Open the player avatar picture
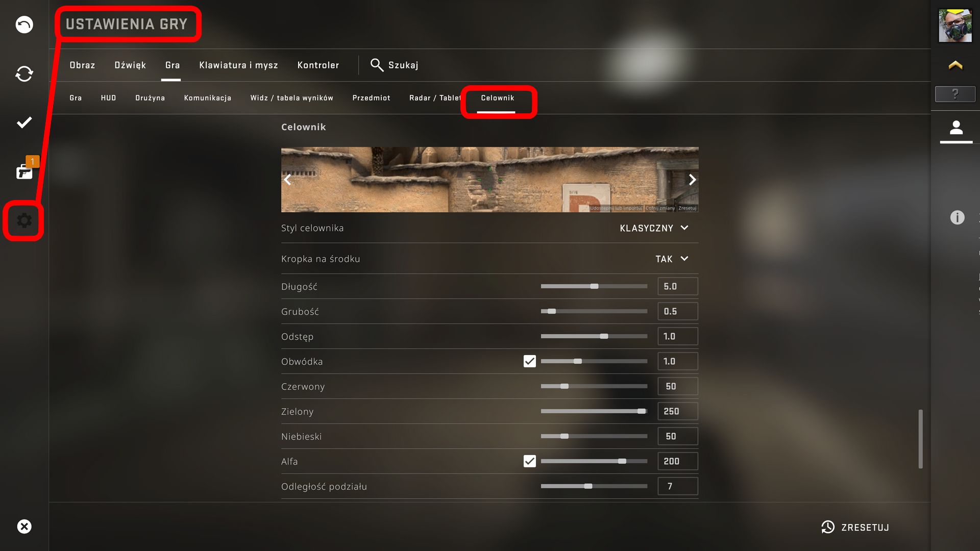Image resolution: width=980 pixels, height=551 pixels. coord(955,25)
